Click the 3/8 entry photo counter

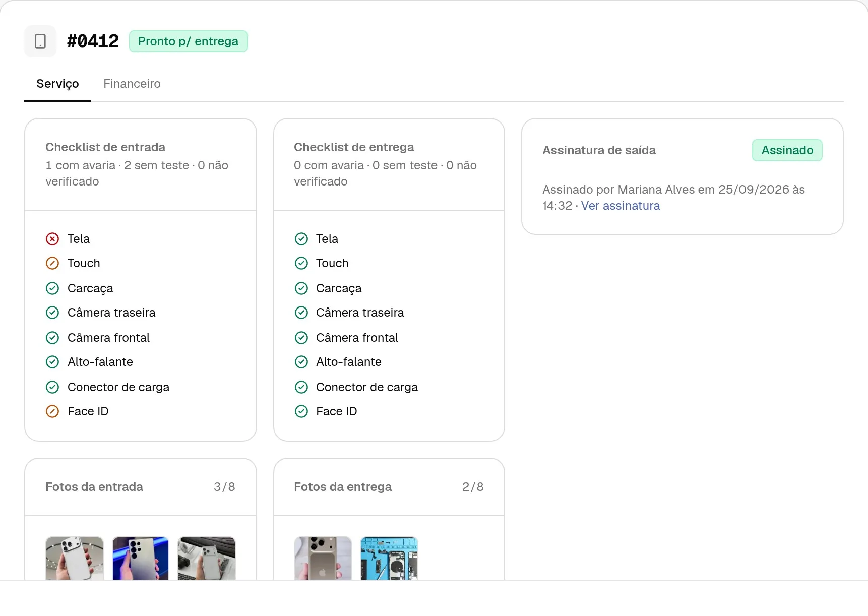click(x=224, y=487)
